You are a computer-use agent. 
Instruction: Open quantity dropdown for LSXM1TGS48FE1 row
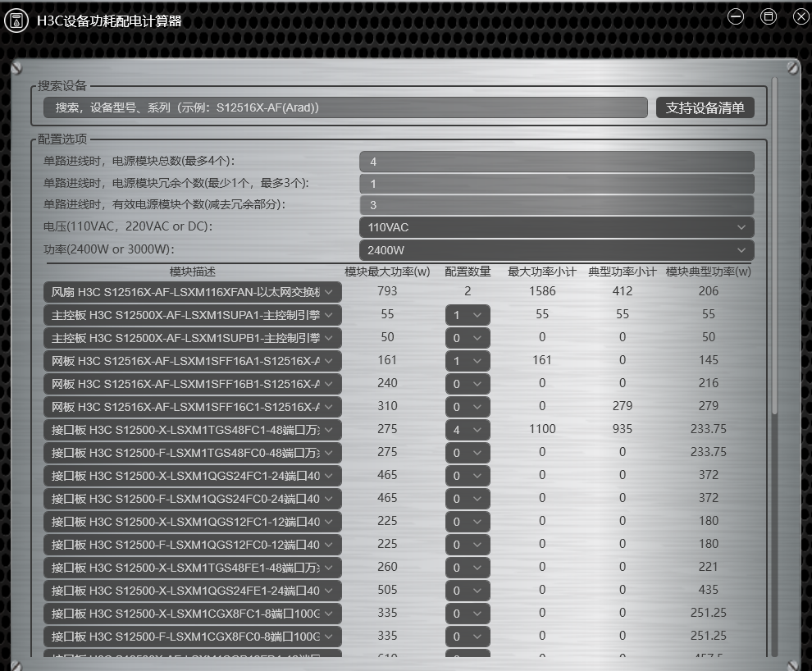tap(468, 568)
